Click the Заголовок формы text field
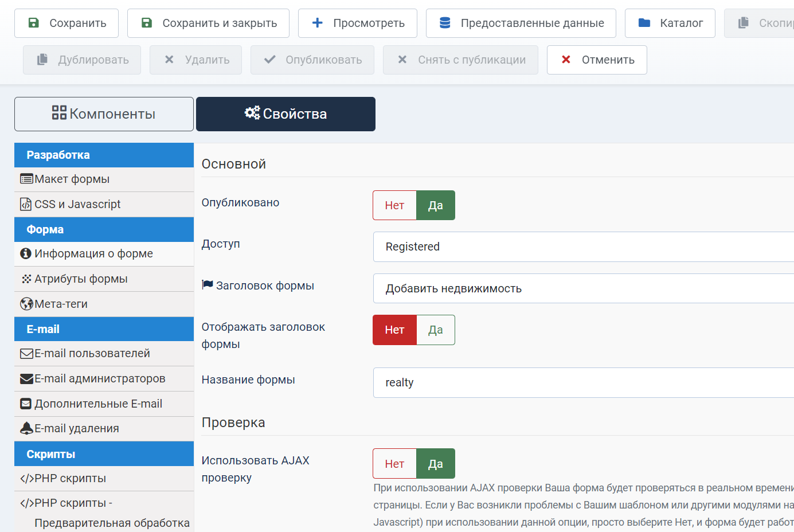The width and height of the screenshot is (794, 532). point(583,288)
